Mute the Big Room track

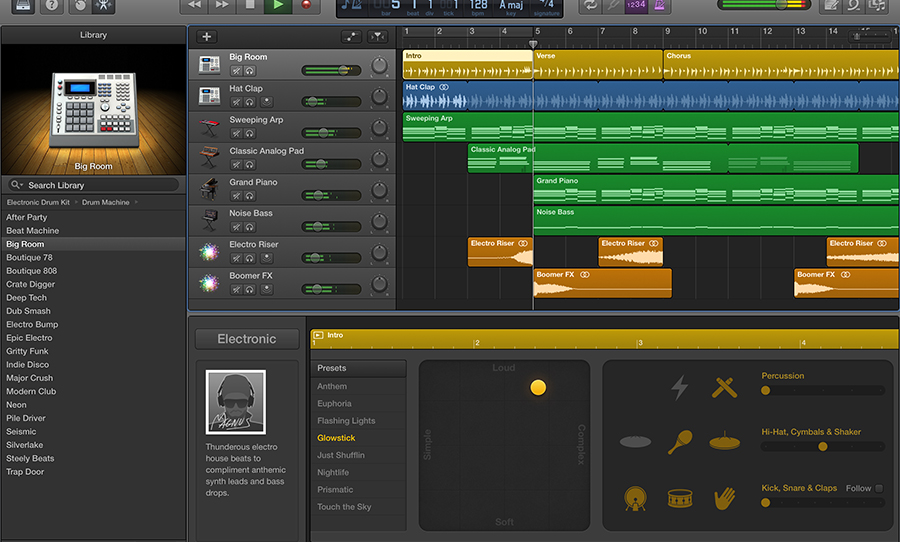coord(236,71)
